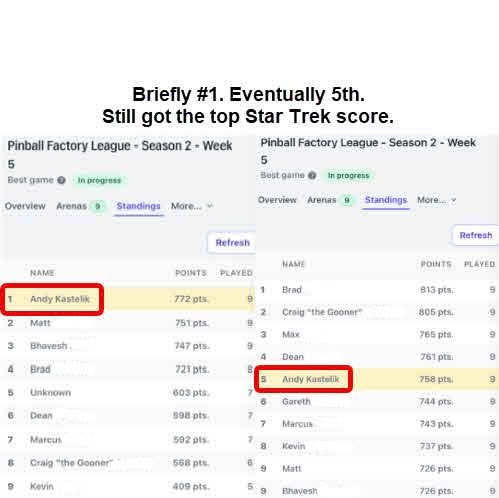
Task: Open the Overview tab in left panel
Action: (x=25, y=206)
